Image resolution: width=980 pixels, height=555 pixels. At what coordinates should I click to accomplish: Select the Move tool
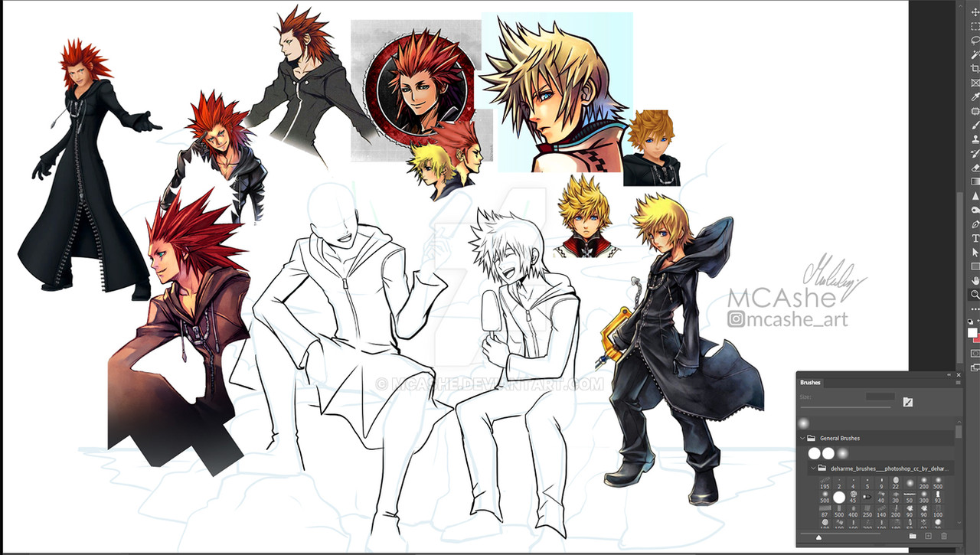tap(975, 11)
